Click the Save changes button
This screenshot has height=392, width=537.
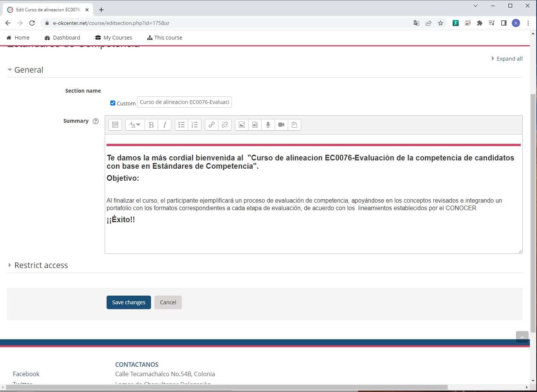click(x=128, y=302)
